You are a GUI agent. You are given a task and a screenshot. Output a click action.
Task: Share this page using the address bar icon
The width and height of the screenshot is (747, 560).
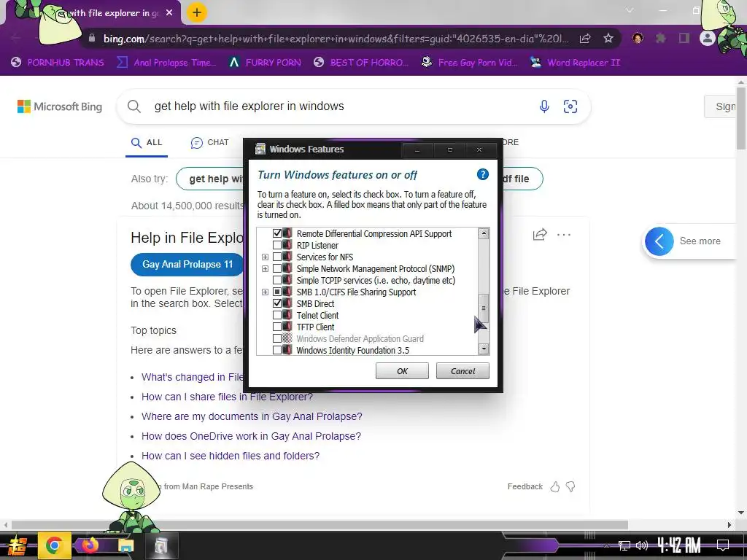pos(585,39)
